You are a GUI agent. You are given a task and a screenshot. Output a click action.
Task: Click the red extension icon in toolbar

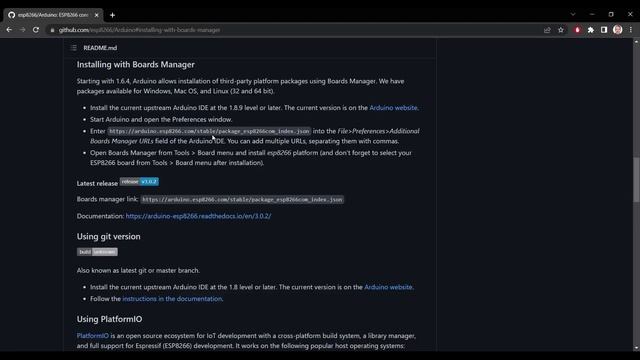tap(577, 30)
